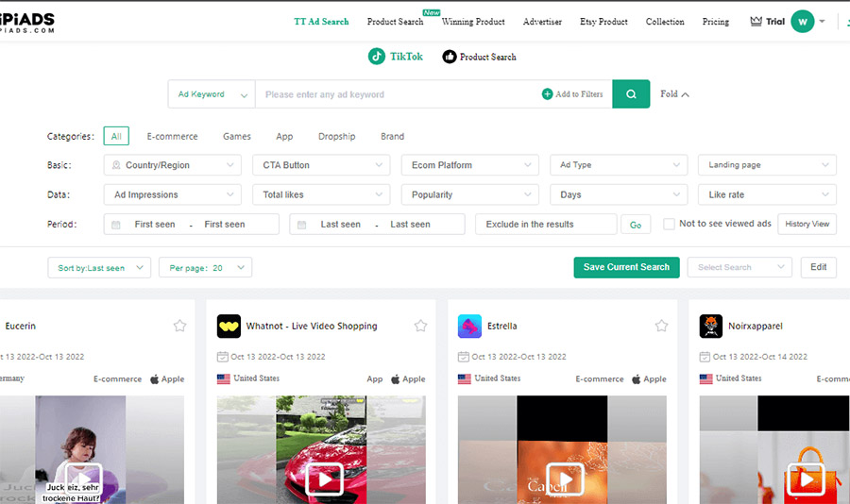
Task: Click the Product Search thumbs-up icon
Action: (x=450, y=57)
